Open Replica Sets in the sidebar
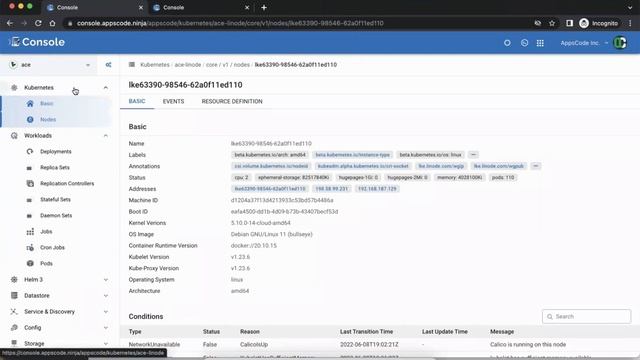640x360 pixels. tap(54, 167)
